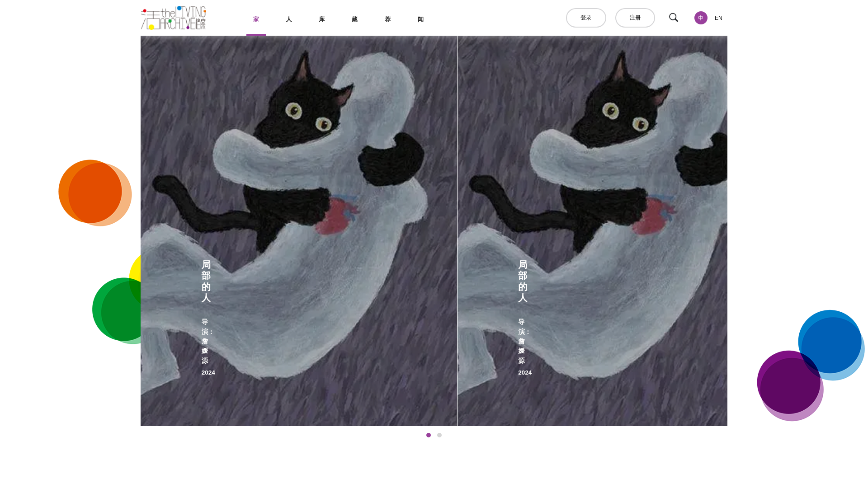This screenshot has height=488, width=868.
Task: Open the 库 menu item
Action: 322,19
